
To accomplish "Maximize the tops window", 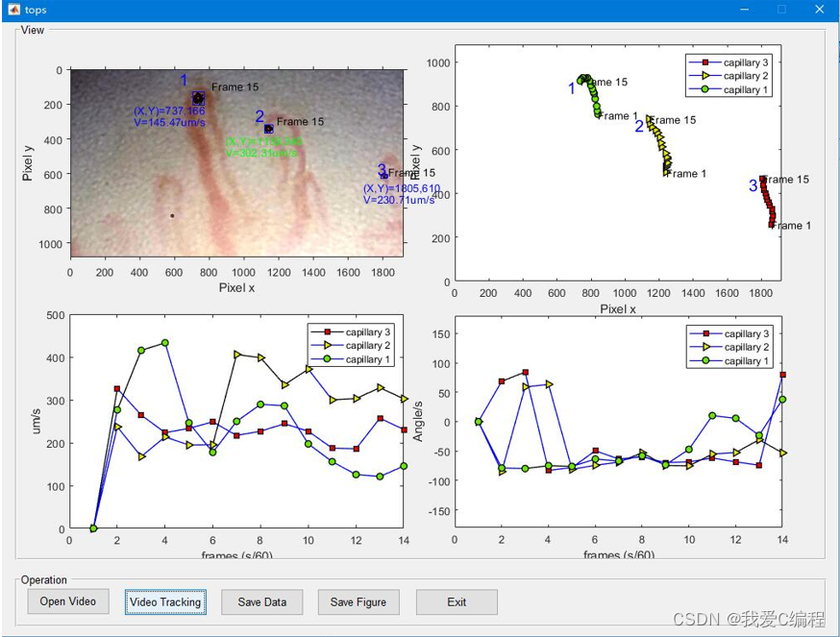I will [781, 9].
